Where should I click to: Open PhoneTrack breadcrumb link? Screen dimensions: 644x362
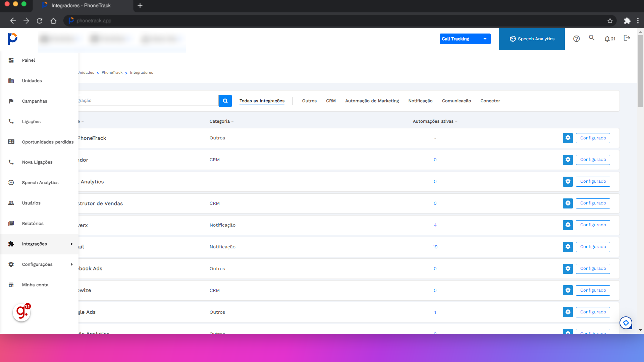[x=112, y=73]
